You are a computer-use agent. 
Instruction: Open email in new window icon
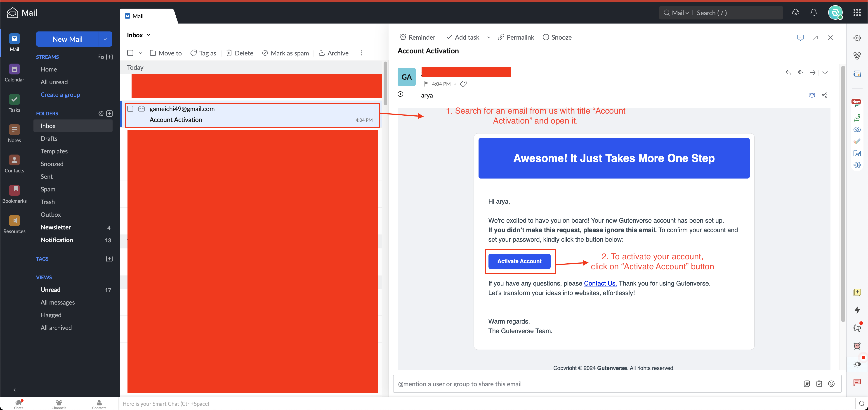[x=815, y=38]
